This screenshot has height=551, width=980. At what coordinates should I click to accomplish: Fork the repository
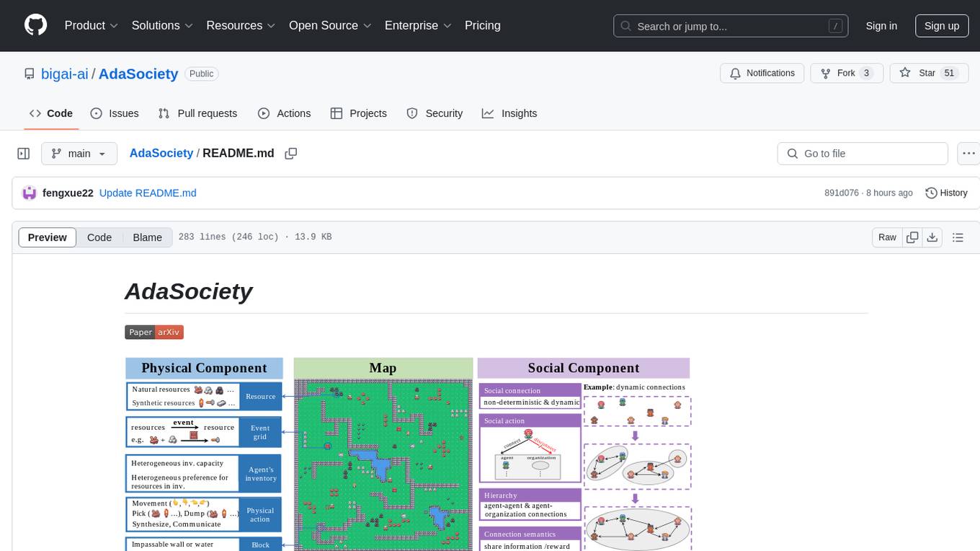coord(847,73)
